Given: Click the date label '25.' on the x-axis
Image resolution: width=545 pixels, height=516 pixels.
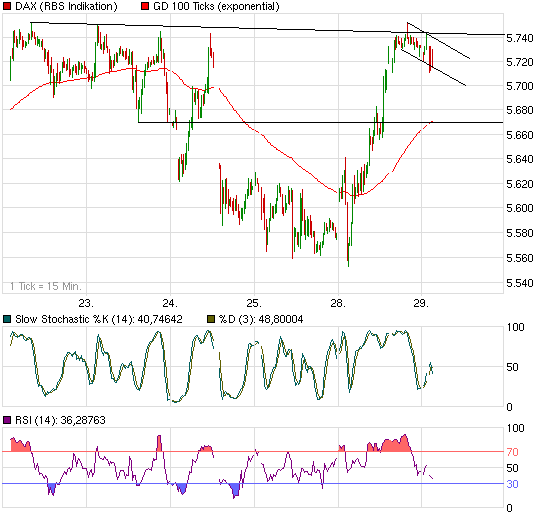Looking at the screenshot, I should (x=254, y=303).
